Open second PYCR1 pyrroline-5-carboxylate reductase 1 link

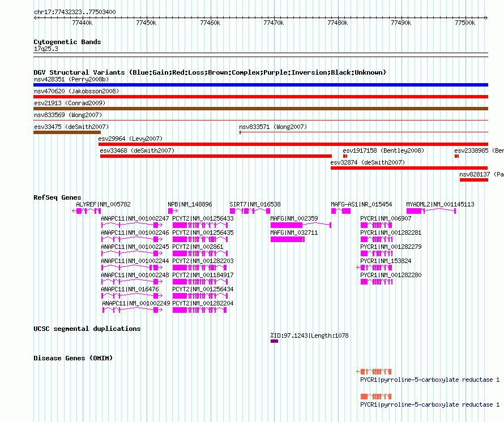[430, 404]
